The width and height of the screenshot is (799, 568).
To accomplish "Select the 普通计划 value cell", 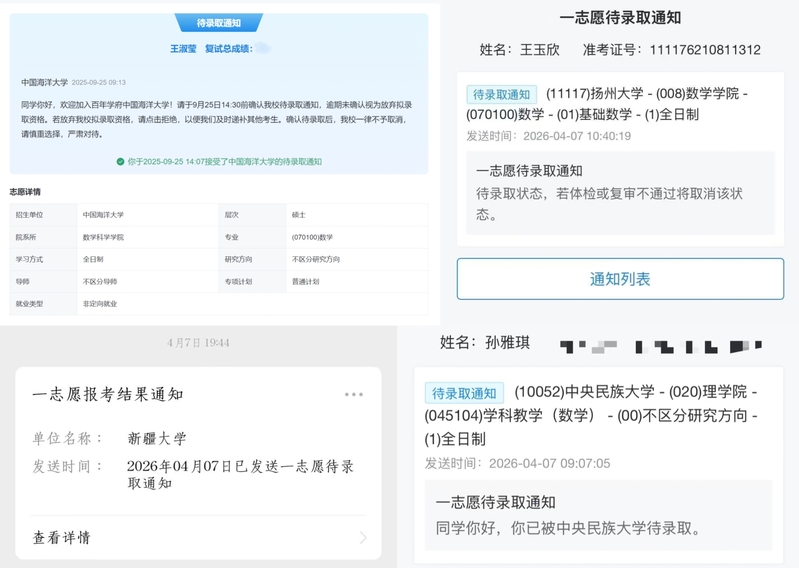I will pyautogui.click(x=357, y=281).
